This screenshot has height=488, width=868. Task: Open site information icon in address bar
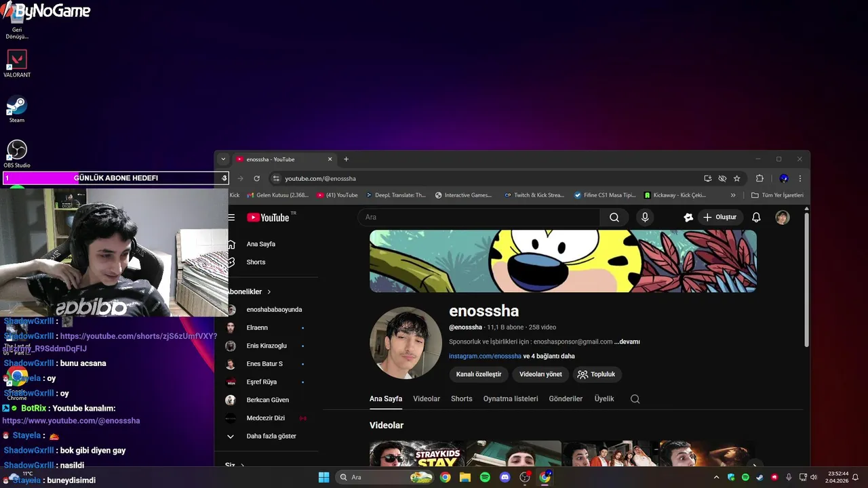276,178
